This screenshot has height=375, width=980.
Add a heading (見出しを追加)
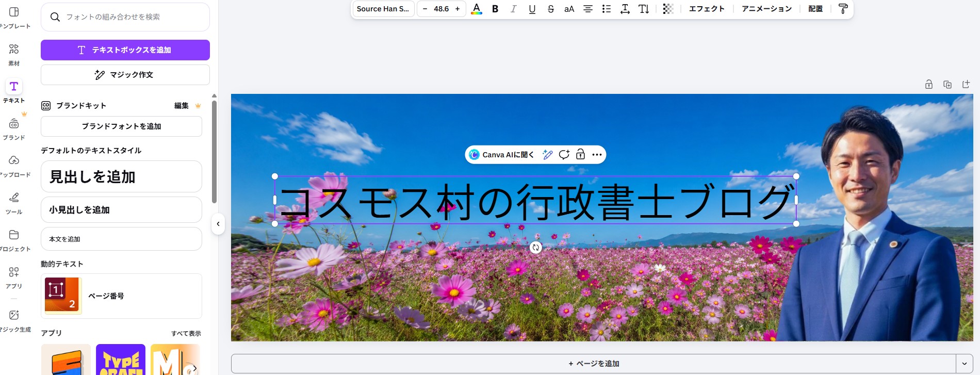121,176
